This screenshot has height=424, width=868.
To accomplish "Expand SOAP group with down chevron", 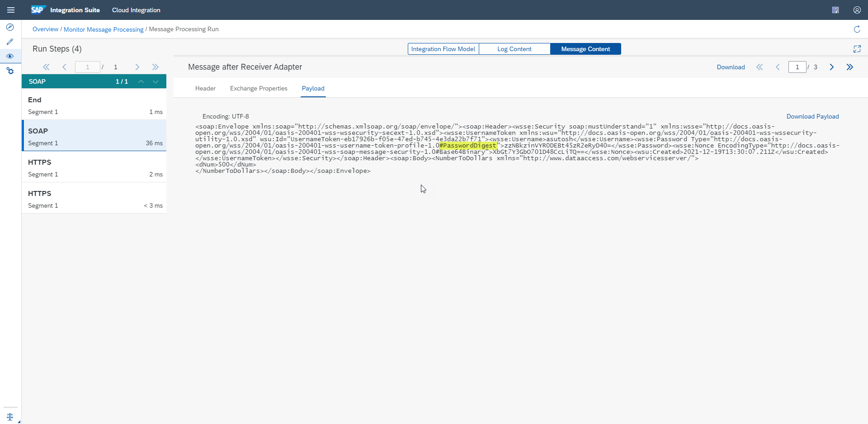I will pyautogui.click(x=156, y=81).
